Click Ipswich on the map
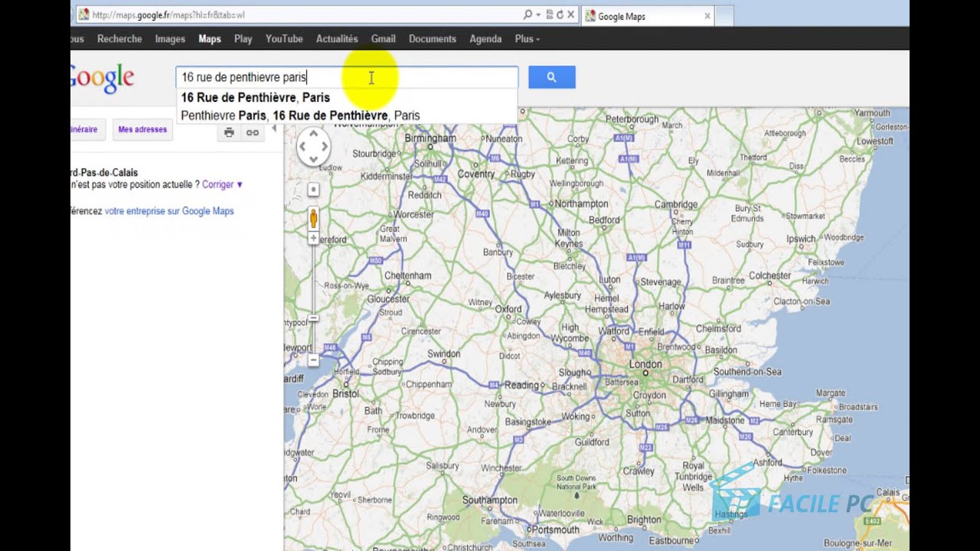This screenshot has width=980, height=551. [x=801, y=239]
